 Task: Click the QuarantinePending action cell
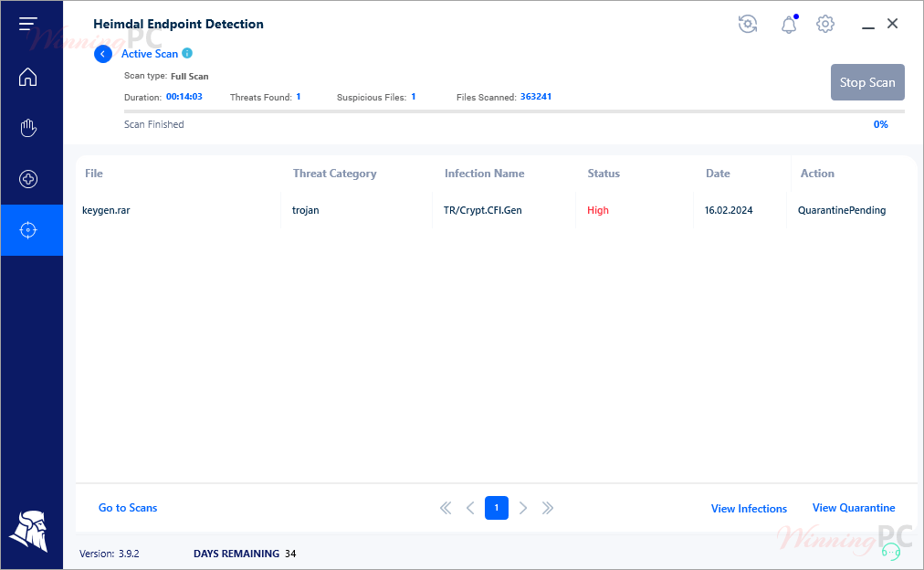(x=842, y=210)
